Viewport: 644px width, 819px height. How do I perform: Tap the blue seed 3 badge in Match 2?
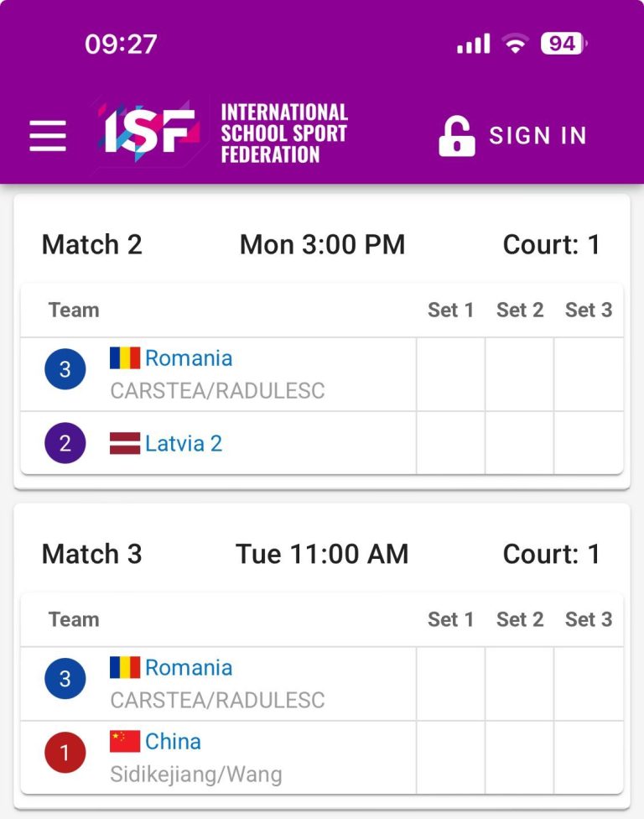(65, 369)
